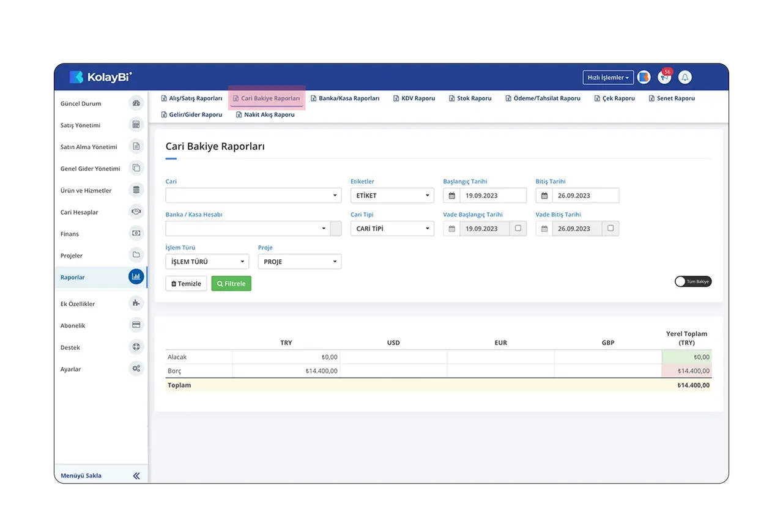The height and width of the screenshot is (532, 783).
Task: Click the KolayBi logo
Action: 101,77
